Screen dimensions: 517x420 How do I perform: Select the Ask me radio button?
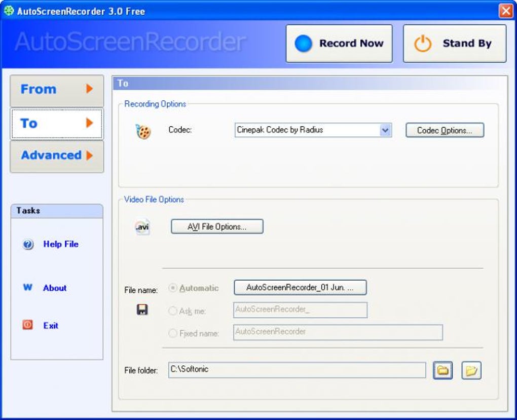tap(173, 311)
